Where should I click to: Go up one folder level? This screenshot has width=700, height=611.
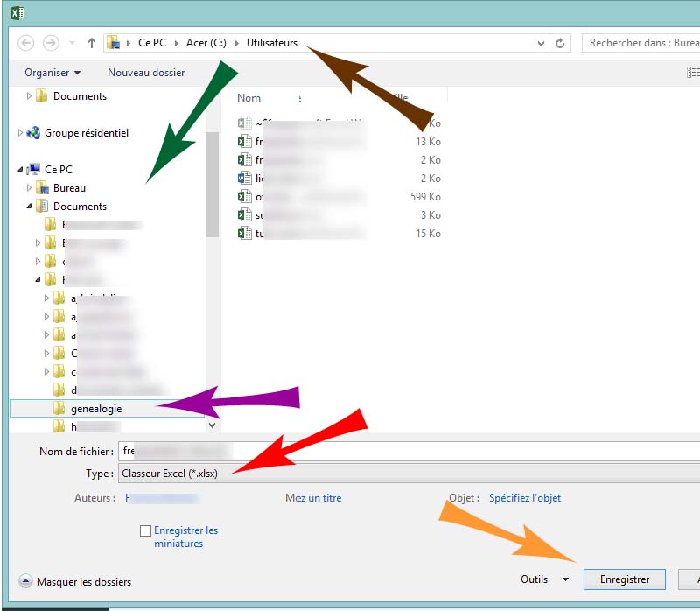pos(92,43)
